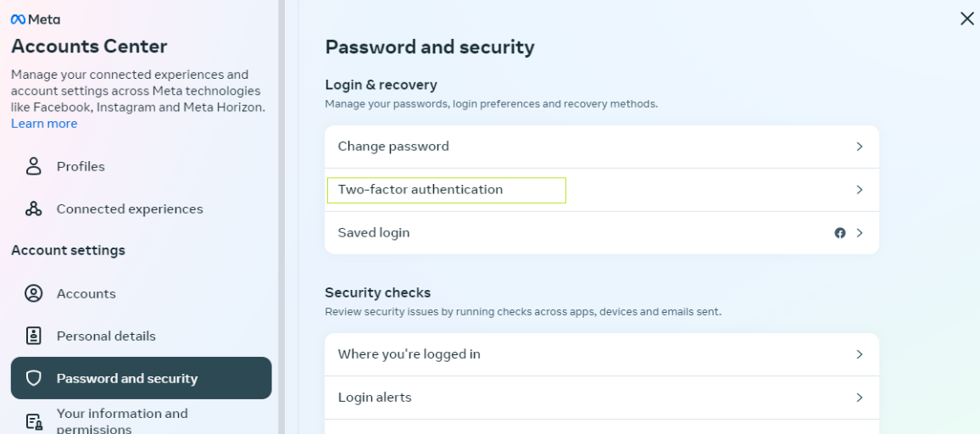Expand Where you're logged in chevron
This screenshot has height=434, width=980.
tap(860, 354)
